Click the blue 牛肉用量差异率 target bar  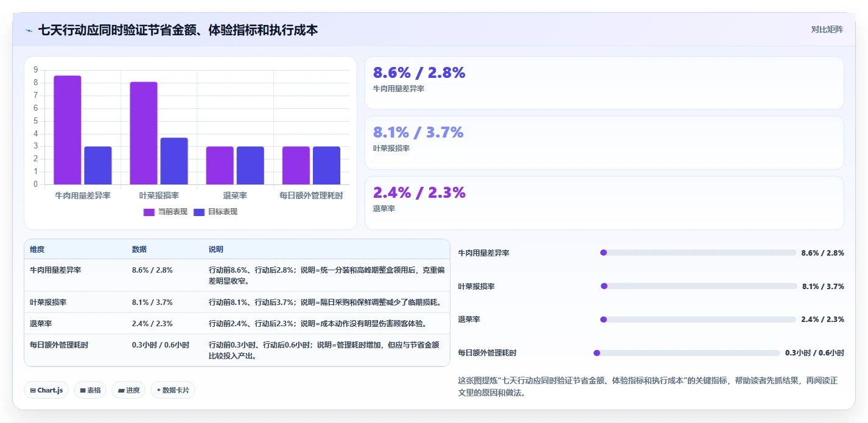[x=98, y=166]
